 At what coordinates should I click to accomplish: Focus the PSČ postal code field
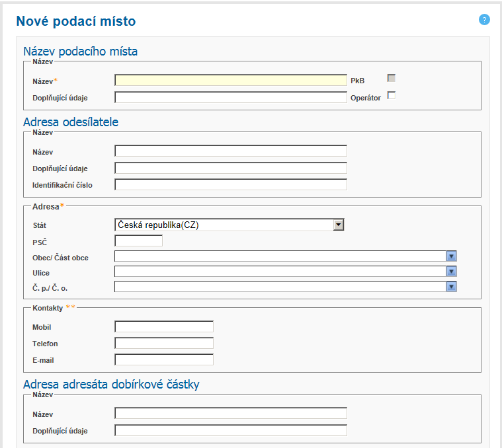pos(138,241)
